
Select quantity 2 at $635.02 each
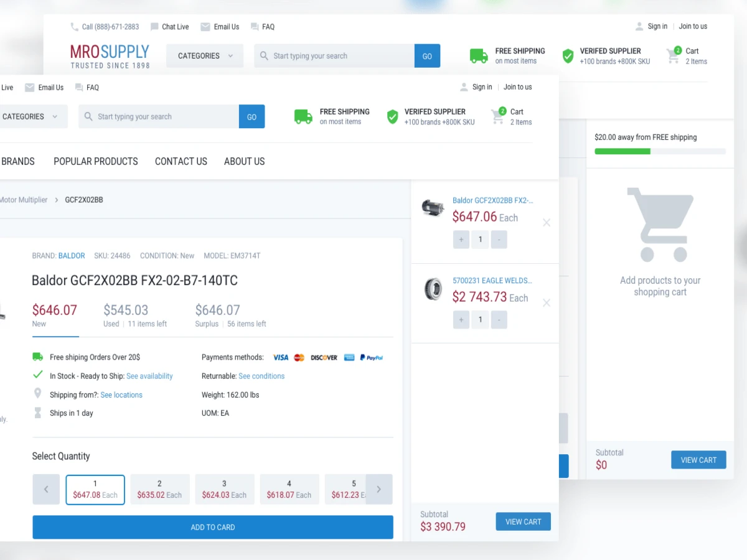(160, 490)
